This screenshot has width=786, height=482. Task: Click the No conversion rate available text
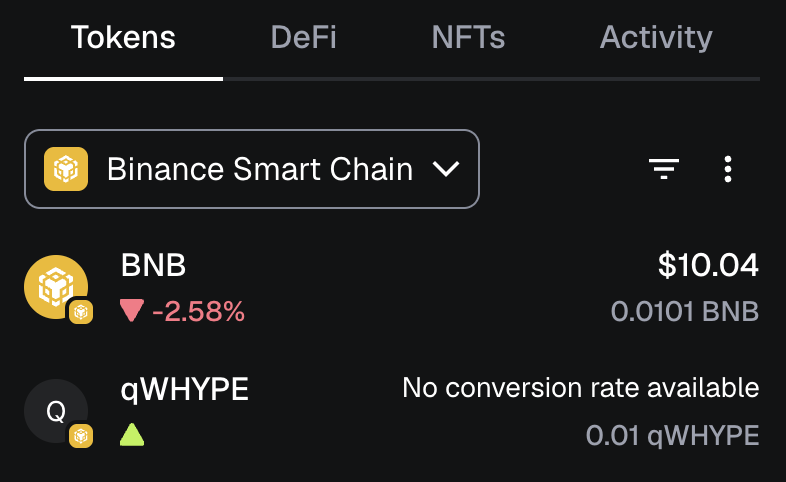click(x=581, y=388)
